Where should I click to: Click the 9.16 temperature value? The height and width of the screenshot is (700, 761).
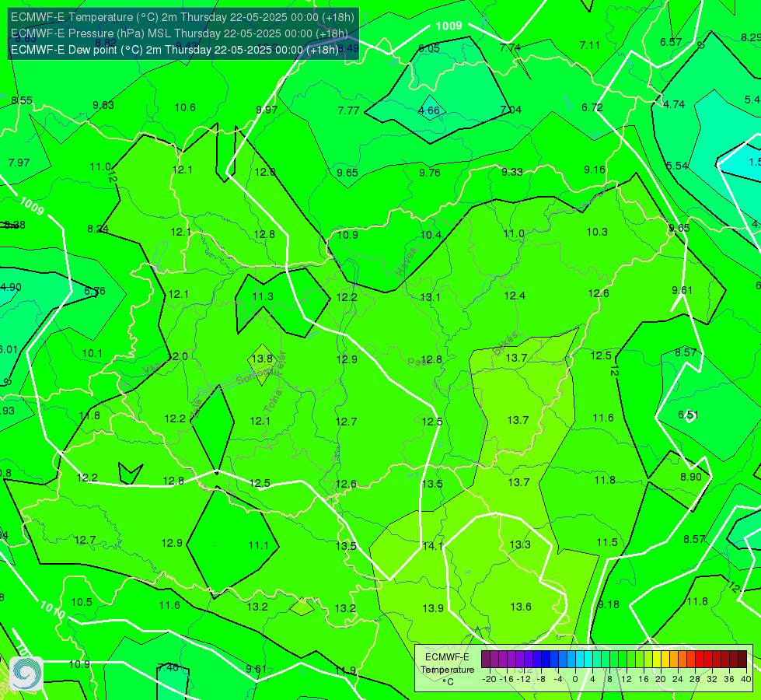(x=595, y=170)
